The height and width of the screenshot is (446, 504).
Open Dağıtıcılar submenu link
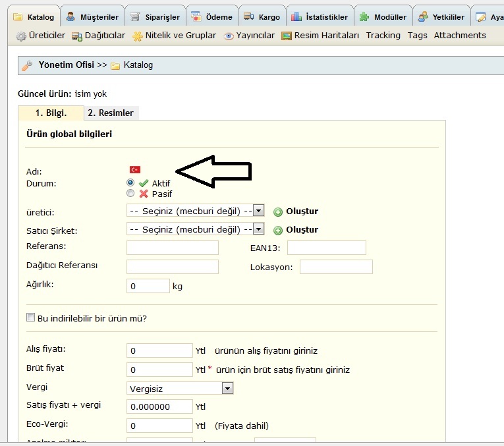[105, 36]
